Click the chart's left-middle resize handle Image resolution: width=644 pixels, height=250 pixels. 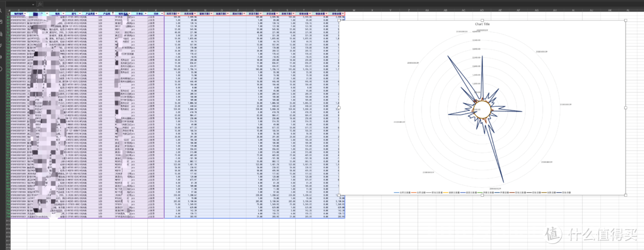point(339,107)
